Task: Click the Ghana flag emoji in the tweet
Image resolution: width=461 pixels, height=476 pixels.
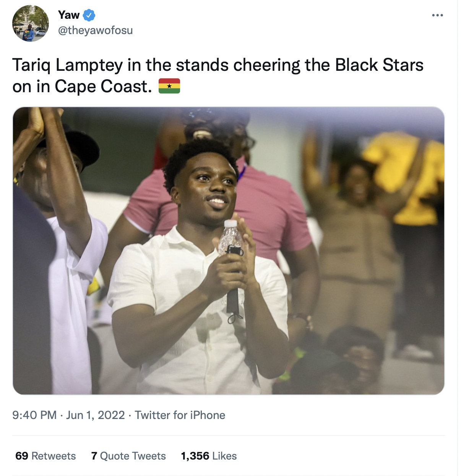Action: 169,86
